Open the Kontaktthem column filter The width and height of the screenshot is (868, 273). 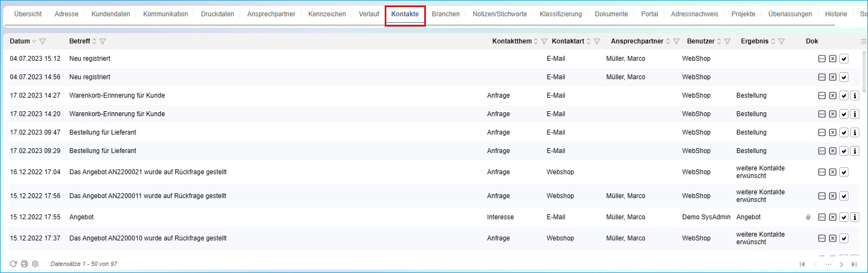coord(544,41)
